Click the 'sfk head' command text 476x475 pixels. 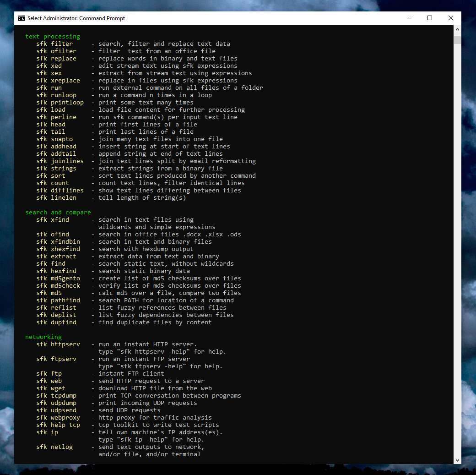[51, 124]
